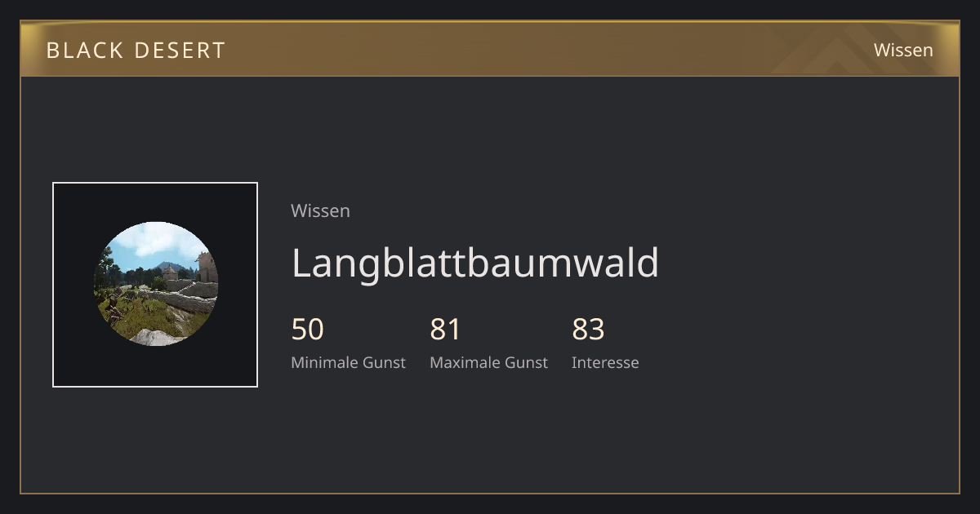Open the Wissen link in the header

pos(903,50)
